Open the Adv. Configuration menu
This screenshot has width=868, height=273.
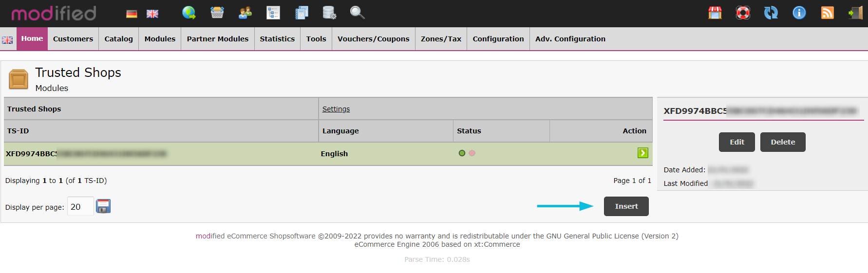click(x=570, y=39)
